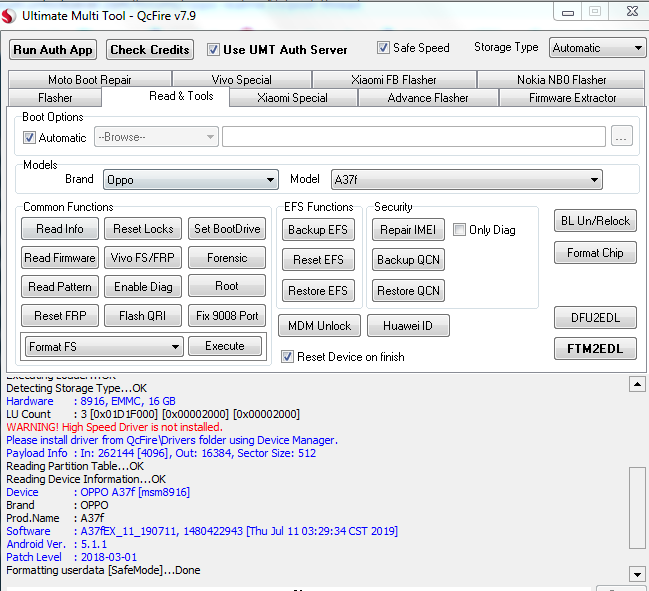649x591 pixels.
Task: Click Format Chip button
Action: [x=595, y=253]
